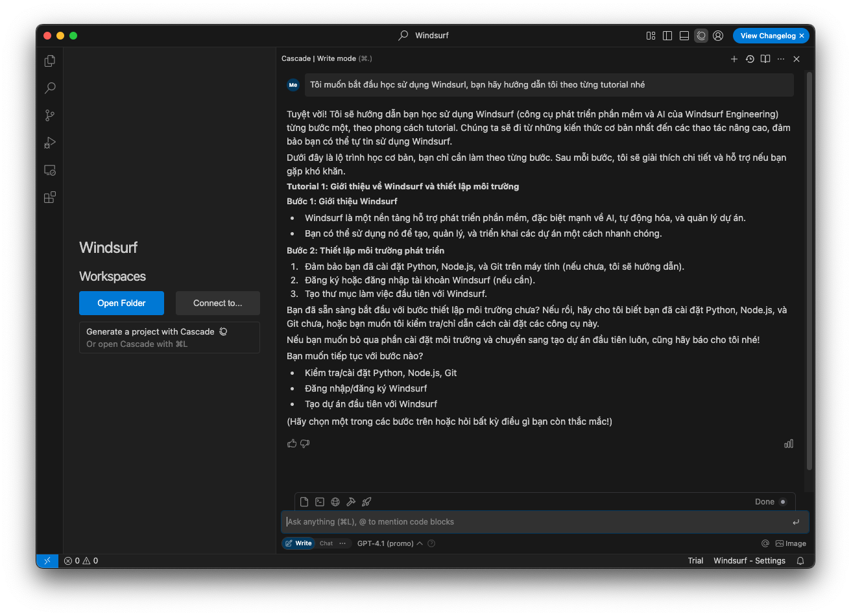Select Generate a project with Cascade

coord(169,337)
